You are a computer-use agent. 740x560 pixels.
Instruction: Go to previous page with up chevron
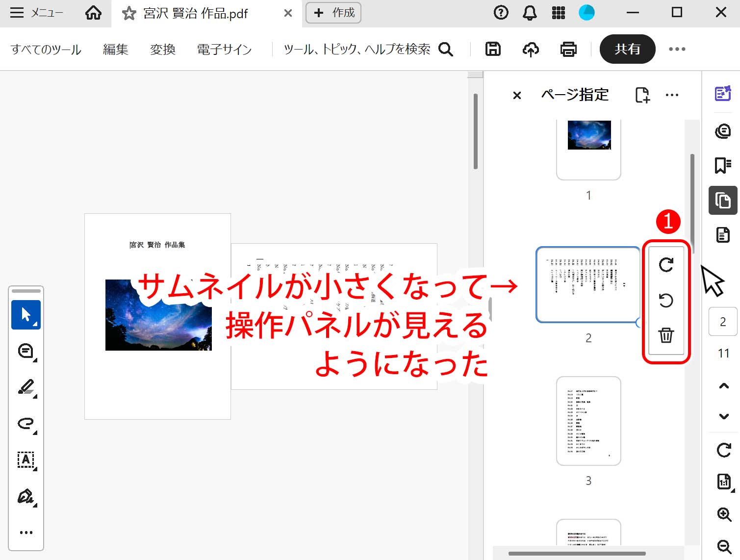pos(724,386)
